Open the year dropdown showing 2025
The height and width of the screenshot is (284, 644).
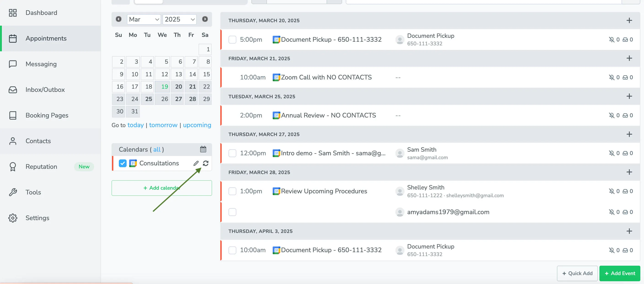click(179, 19)
